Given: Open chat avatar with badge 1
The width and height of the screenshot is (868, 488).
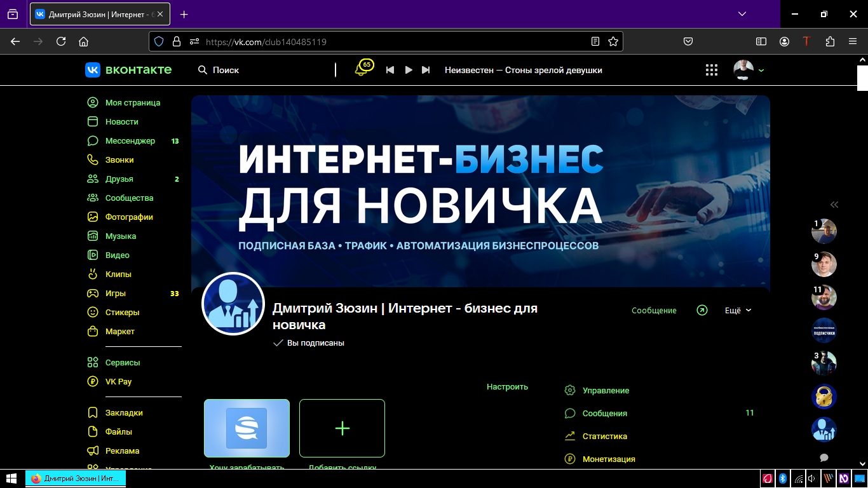Looking at the screenshot, I should [x=824, y=231].
